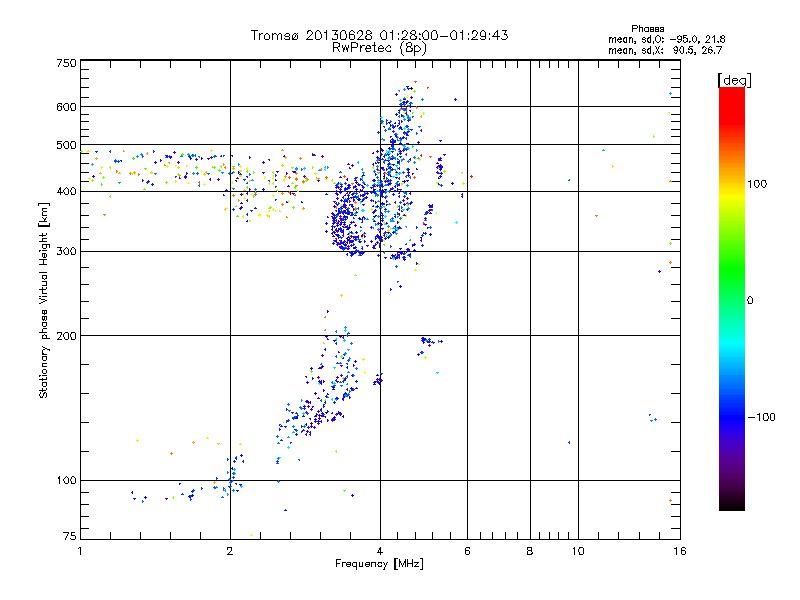Click the y-axis label '500'
The image size is (800, 600).
click(x=67, y=145)
